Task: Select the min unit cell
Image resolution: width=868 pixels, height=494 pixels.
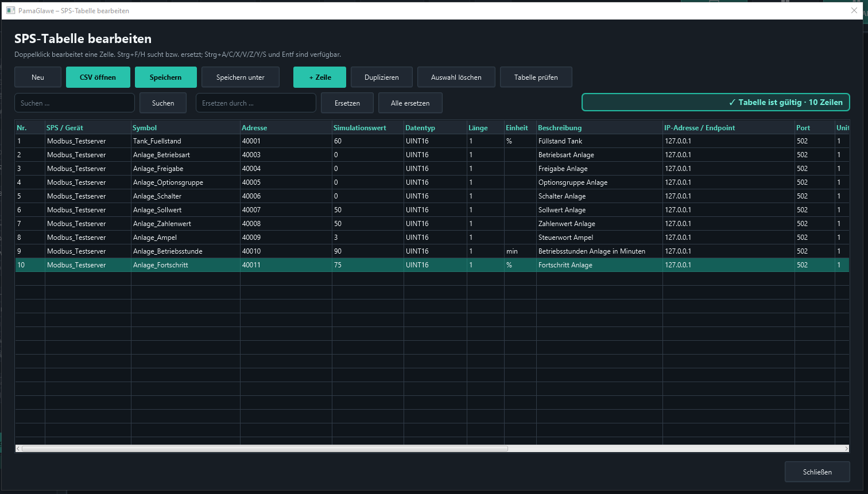Action: (x=520, y=251)
